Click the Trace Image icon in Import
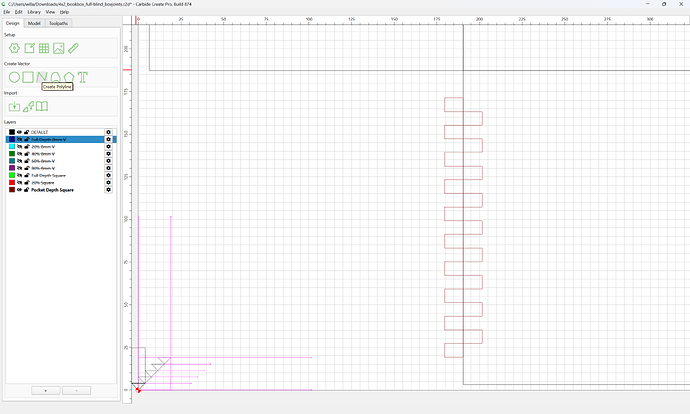The image size is (690, 414). tap(28, 106)
